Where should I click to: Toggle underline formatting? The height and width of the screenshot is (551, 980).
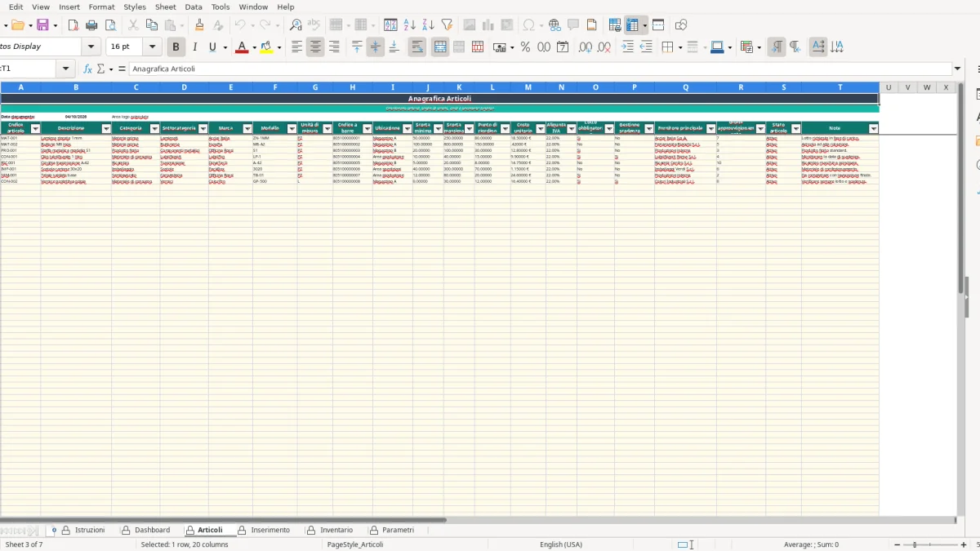click(x=213, y=47)
